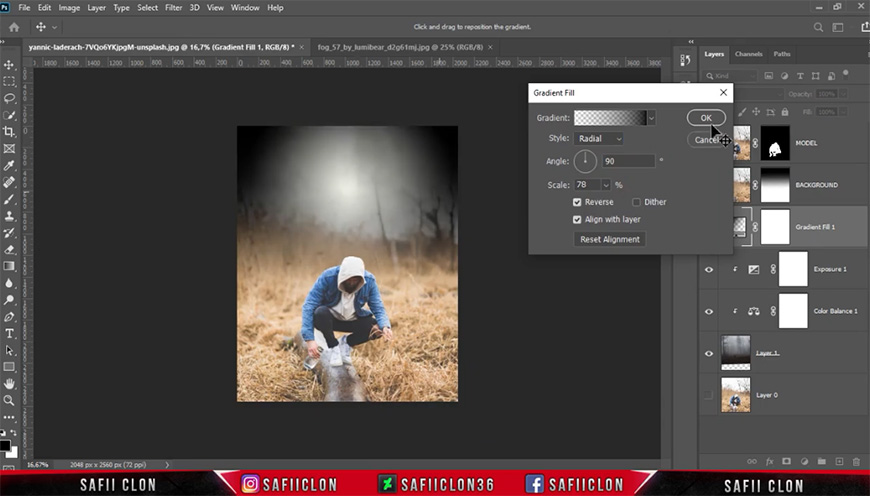870x496 pixels.
Task: Select the Clone Stamp tool
Action: (9, 216)
